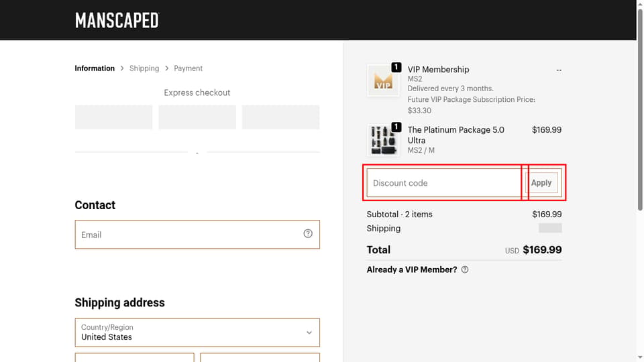Select the middle express checkout button
Screen dimensions: 644x362
[197, 117]
